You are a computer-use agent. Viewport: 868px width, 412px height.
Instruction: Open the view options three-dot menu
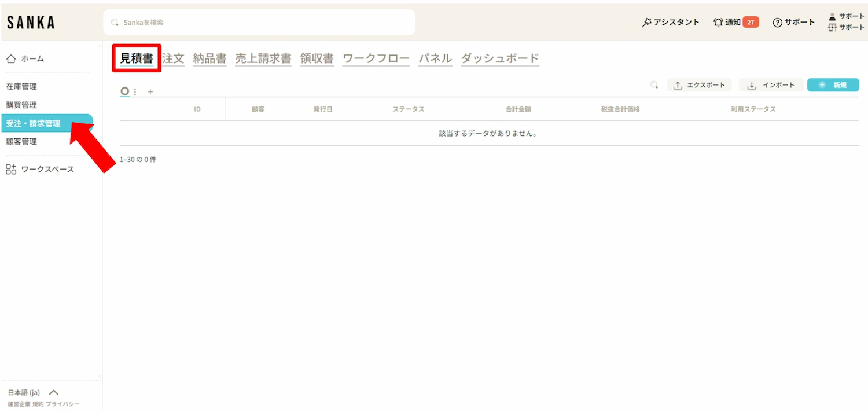[x=135, y=92]
